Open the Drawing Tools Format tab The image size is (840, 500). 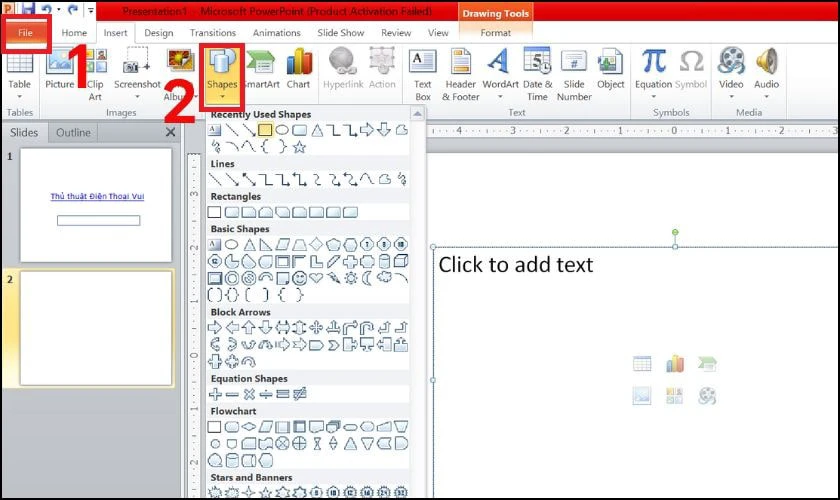tap(496, 33)
